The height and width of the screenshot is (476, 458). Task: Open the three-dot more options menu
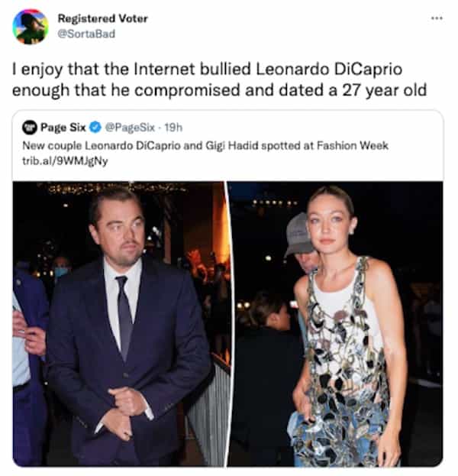tap(437, 18)
